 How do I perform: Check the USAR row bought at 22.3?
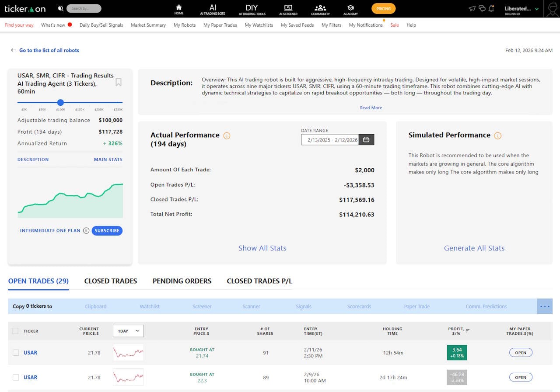(16, 377)
